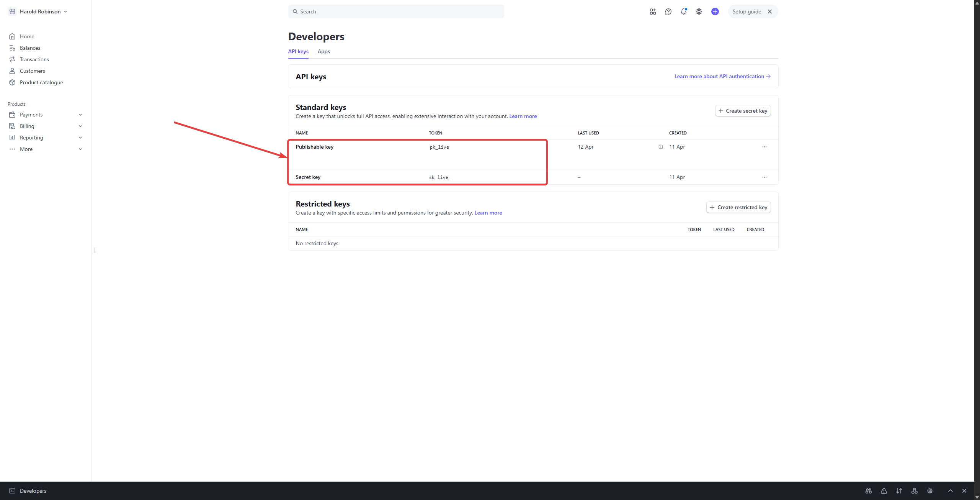980x500 pixels.
Task: Open the apps shortcuts grid icon
Action: click(x=653, y=11)
